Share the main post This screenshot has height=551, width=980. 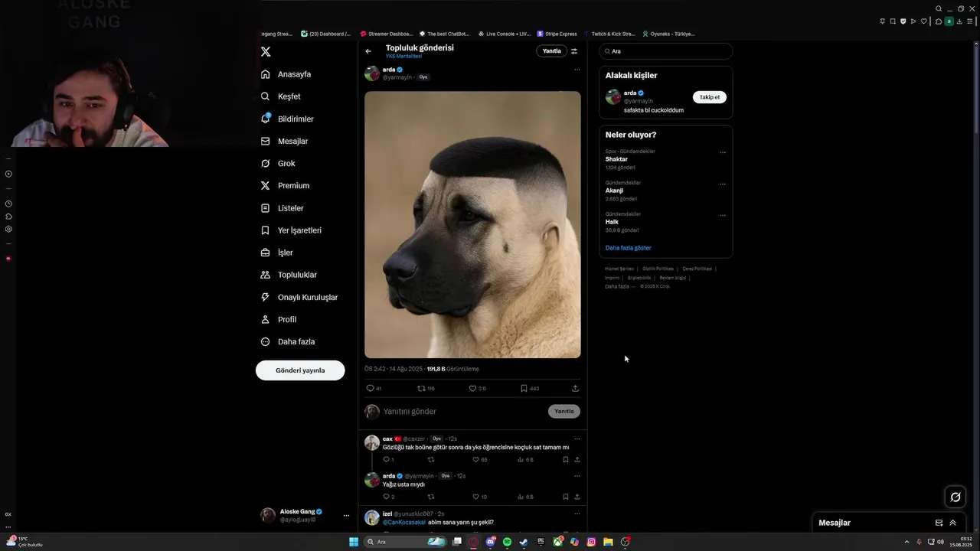point(575,389)
